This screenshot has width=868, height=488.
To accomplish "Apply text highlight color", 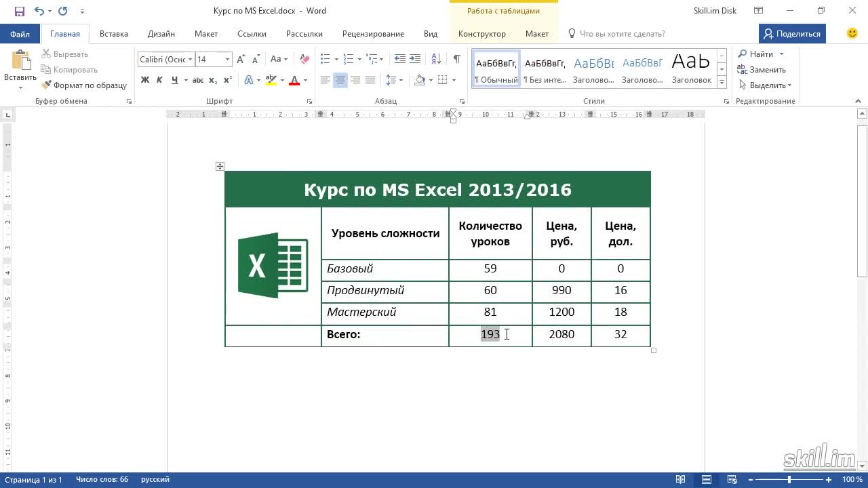I will tap(271, 80).
